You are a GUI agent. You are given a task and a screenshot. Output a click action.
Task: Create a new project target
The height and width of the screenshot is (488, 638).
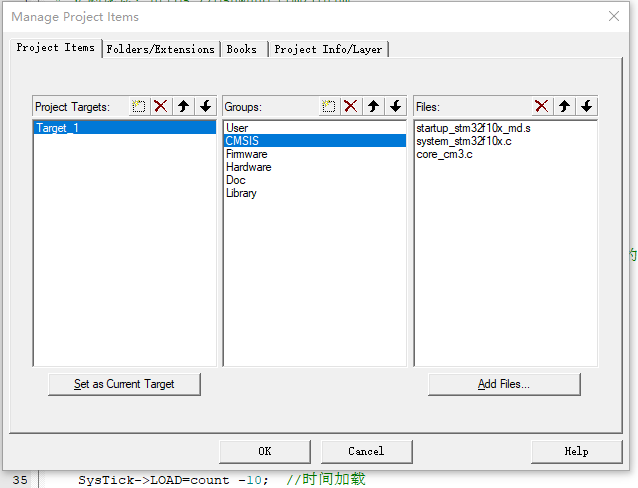pyautogui.click(x=139, y=107)
